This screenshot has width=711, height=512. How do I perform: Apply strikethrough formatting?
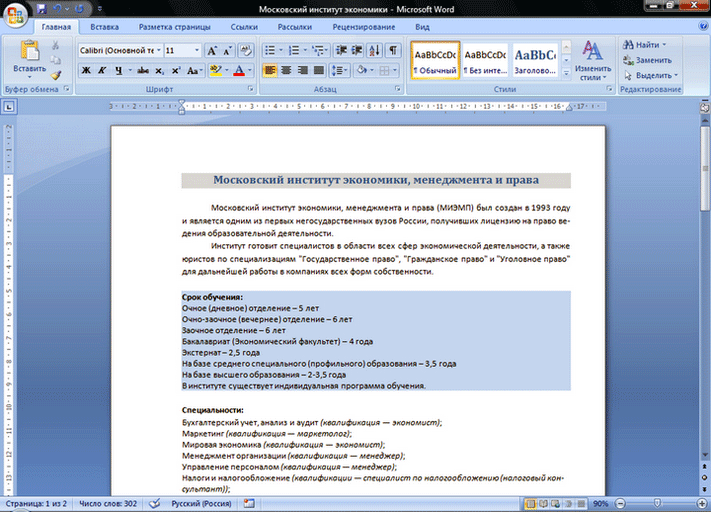(x=143, y=70)
